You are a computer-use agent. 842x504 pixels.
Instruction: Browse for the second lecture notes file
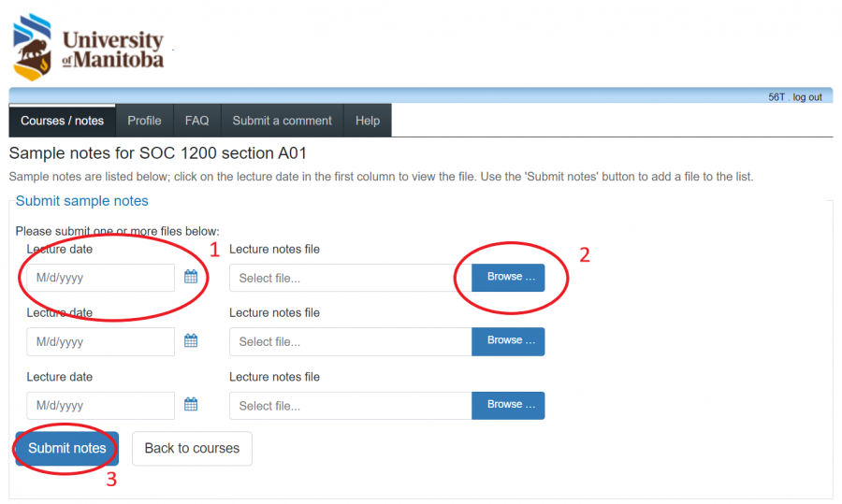click(x=508, y=341)
